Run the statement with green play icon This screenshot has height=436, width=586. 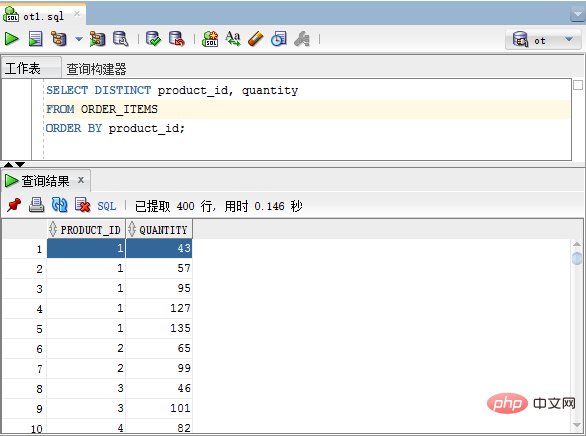11,39
